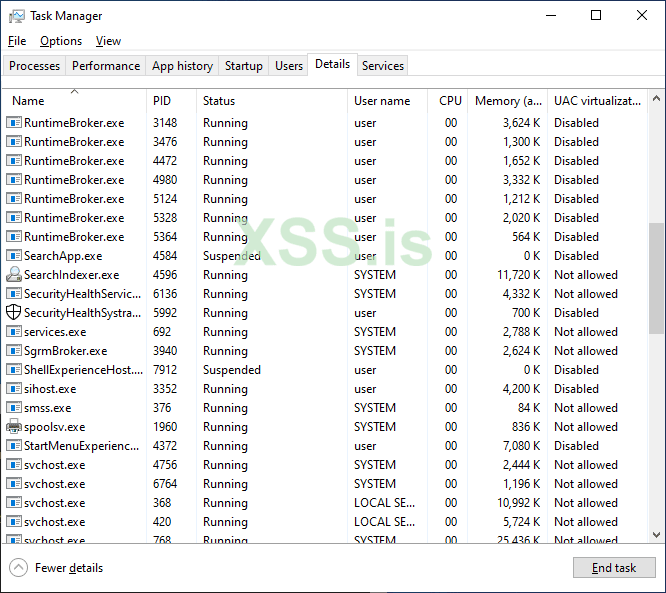Click the smss.exe process icon
This screenshot has height=593, width=666.
tap(14, 408)
